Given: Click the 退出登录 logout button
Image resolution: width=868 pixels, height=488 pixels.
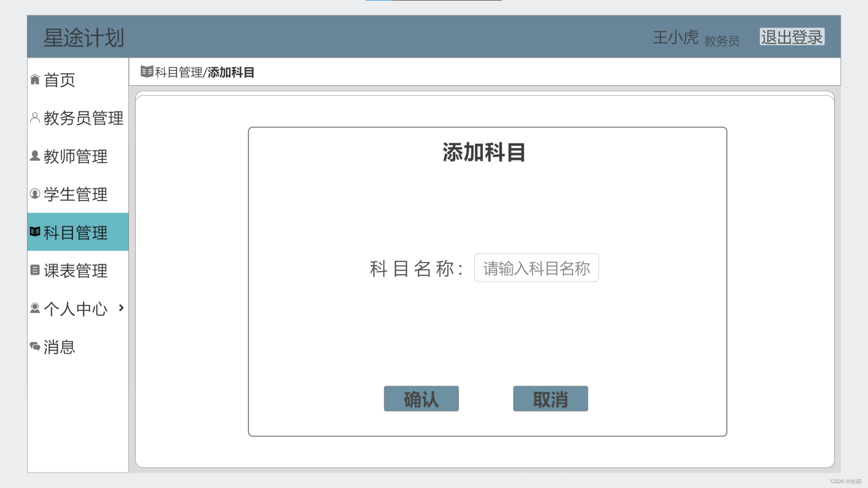Looking at the screenshot, I should point(792,37).
